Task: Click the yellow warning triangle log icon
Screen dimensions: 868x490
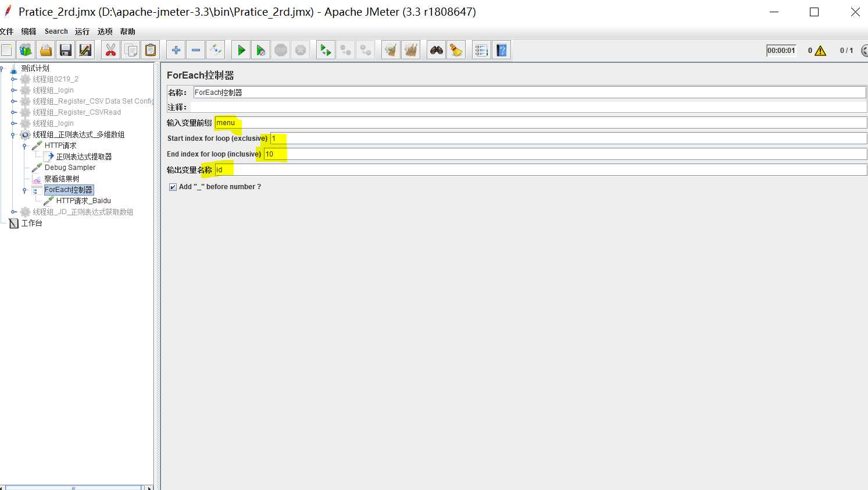Action: (820, 51)
